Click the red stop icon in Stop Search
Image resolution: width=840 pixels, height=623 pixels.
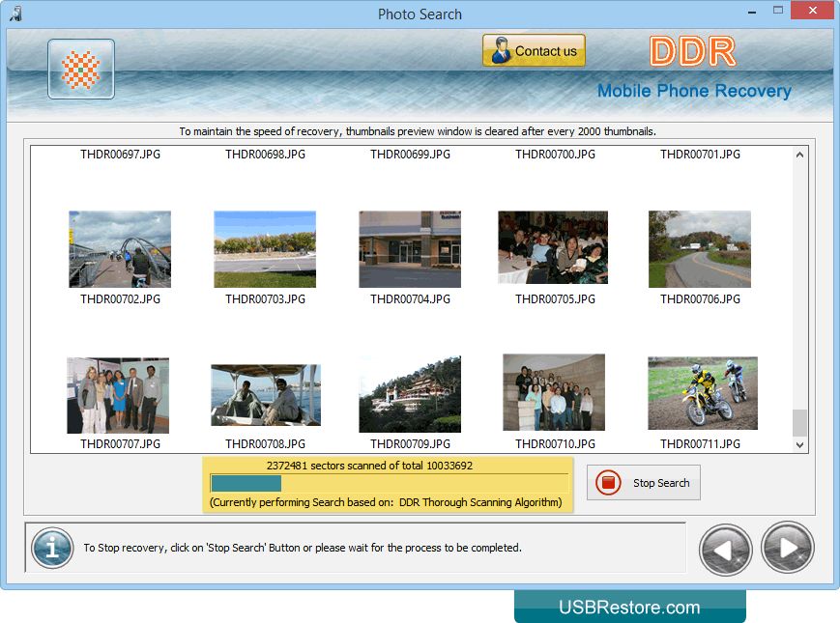pos(608,483)
